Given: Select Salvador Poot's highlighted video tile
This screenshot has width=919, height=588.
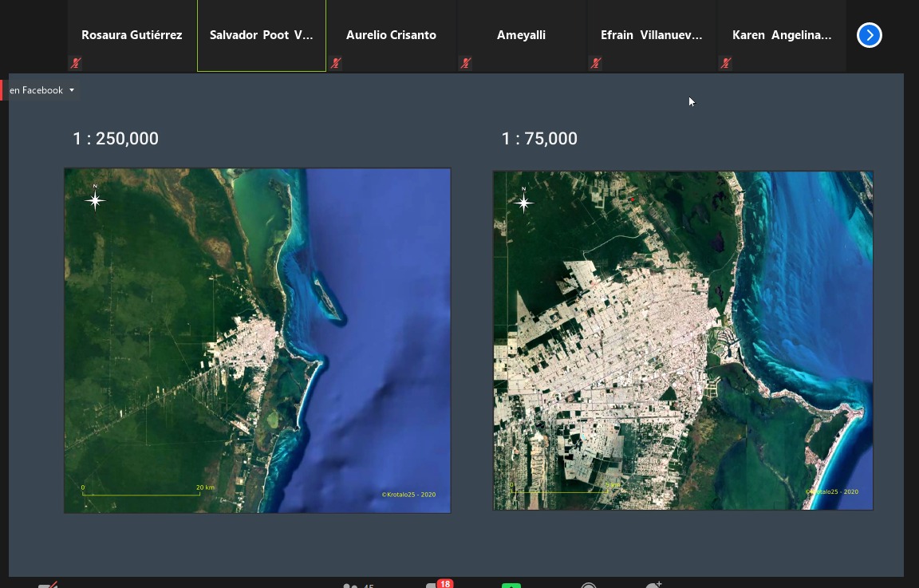Looking at the screenshot, I should 262,36.
